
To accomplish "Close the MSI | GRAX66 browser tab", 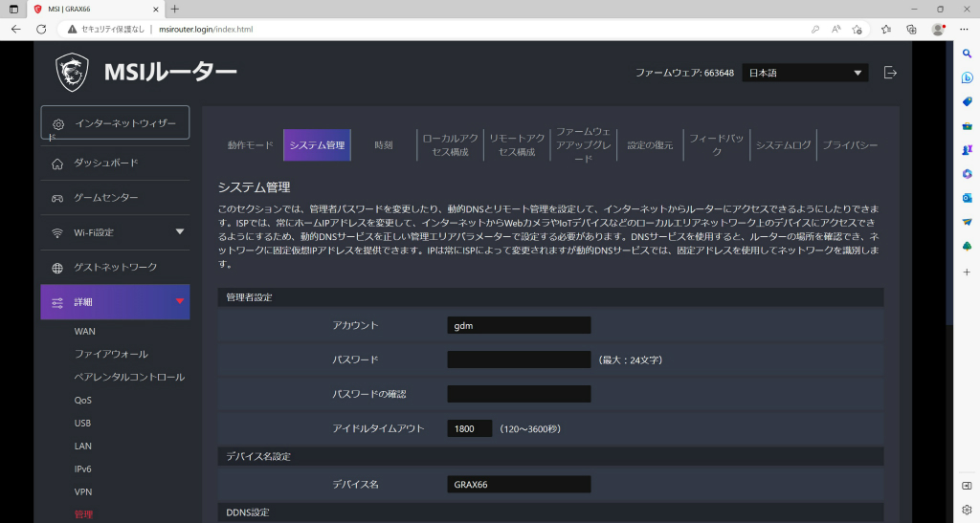I will coord(156,10).
